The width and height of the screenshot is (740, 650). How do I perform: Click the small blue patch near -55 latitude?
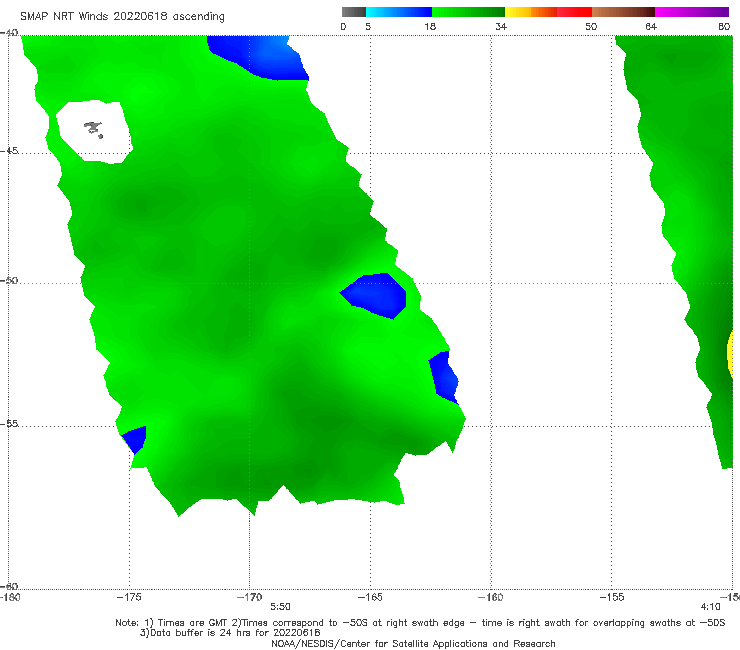[135, 439]
